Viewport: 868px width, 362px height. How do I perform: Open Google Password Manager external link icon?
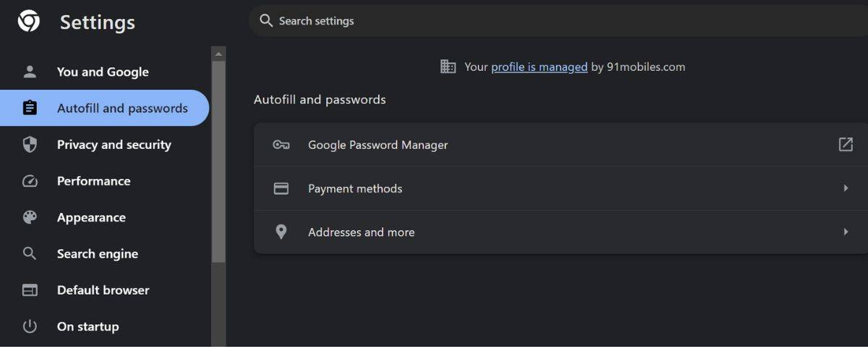(x=846, y=144)
